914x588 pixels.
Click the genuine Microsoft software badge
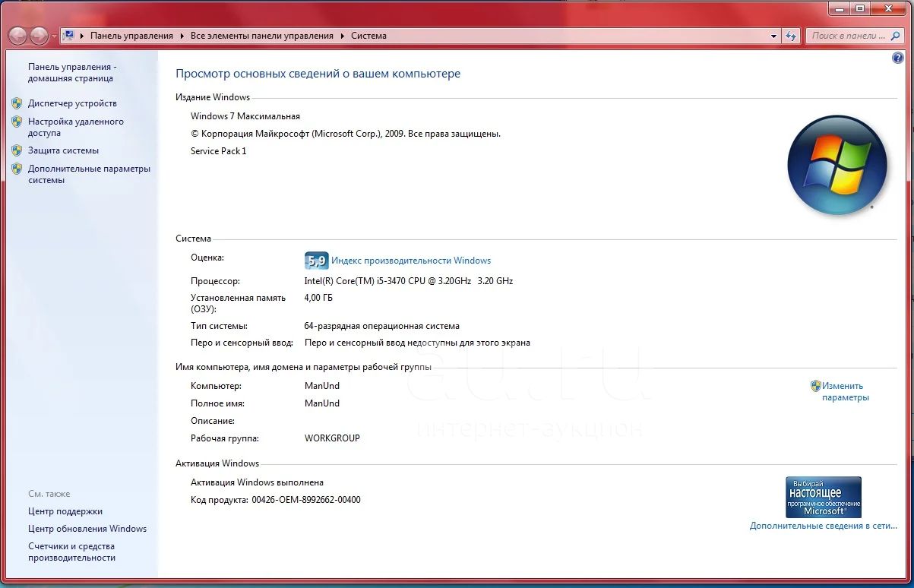(x=824, y=498)
